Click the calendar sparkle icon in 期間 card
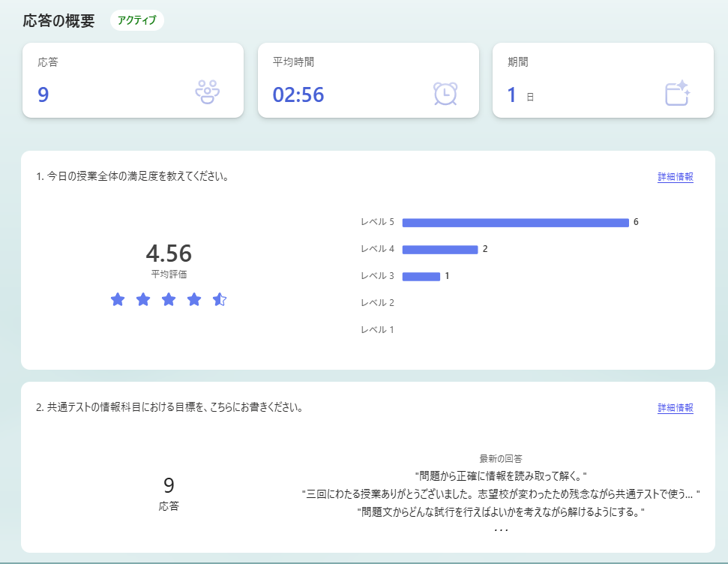The width and height of the screenshot is (728, 564). 677,93
